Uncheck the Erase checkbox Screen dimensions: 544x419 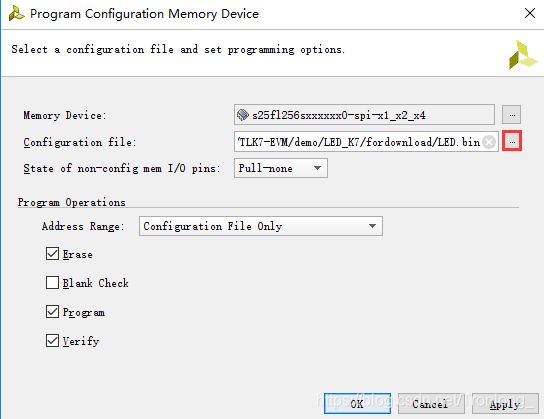(52, 254)
